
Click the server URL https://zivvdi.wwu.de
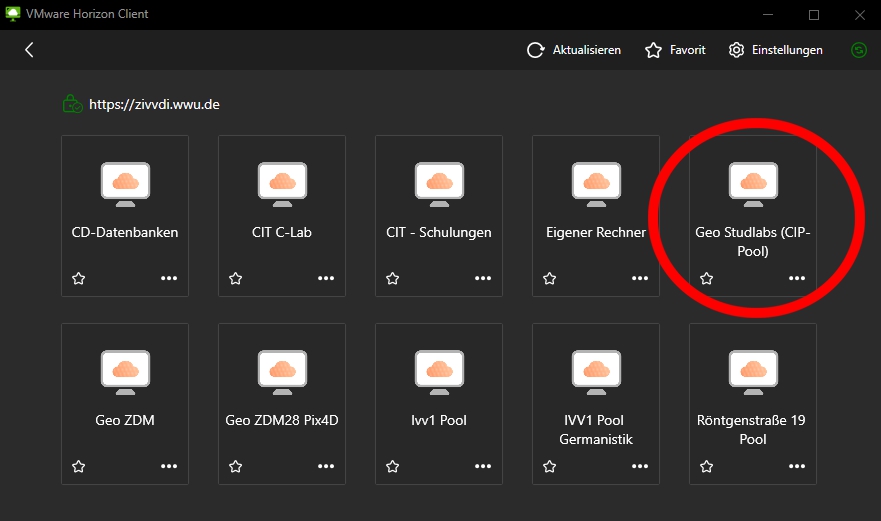[155, 105]
